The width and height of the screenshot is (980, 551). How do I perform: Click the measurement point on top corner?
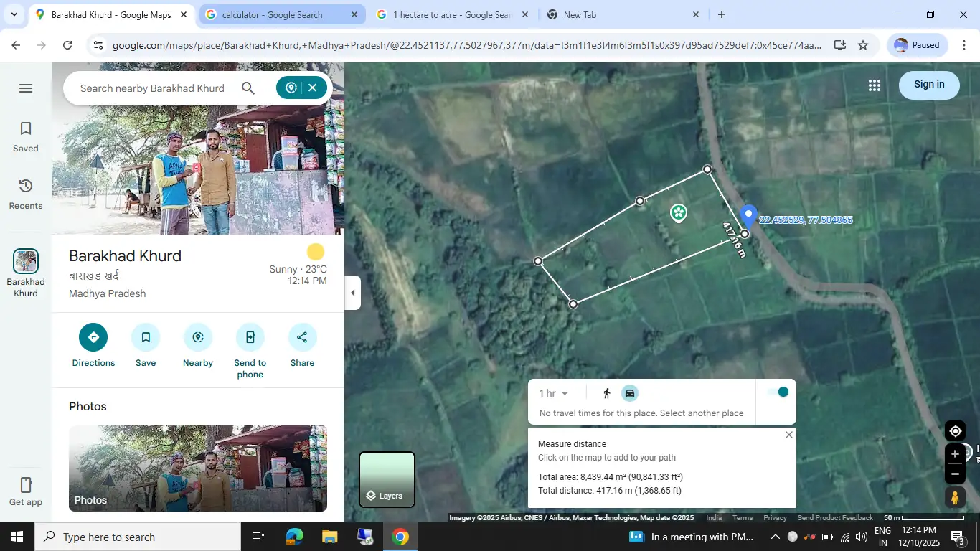coord(707,169)
